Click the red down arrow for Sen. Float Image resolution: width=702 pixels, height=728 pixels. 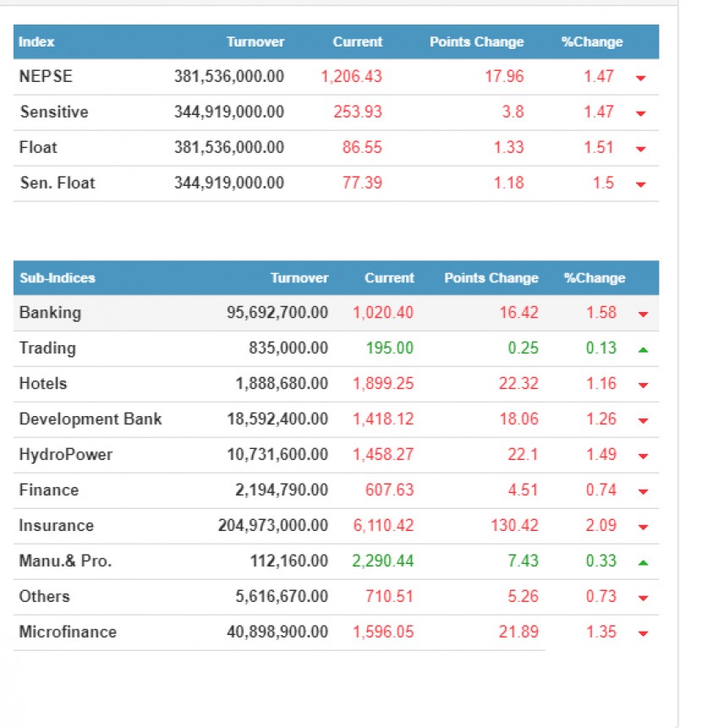tap(640, 184)
